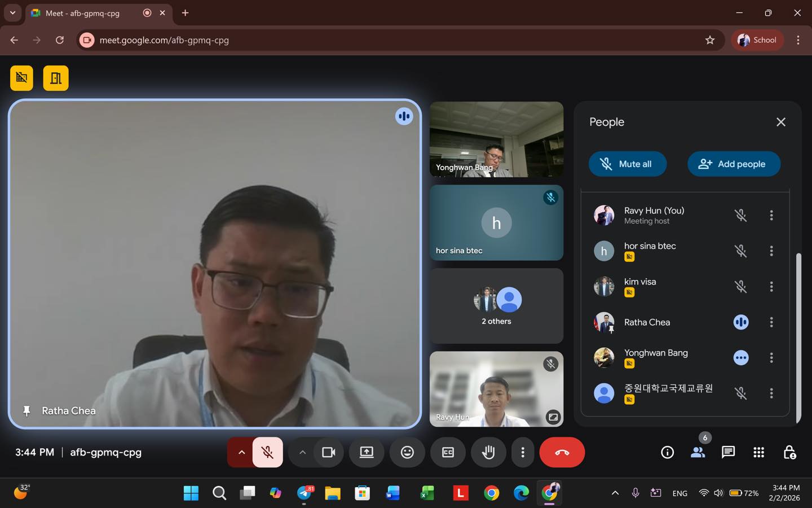
Task: Toggle the camera off
Action: click(328, 452)
